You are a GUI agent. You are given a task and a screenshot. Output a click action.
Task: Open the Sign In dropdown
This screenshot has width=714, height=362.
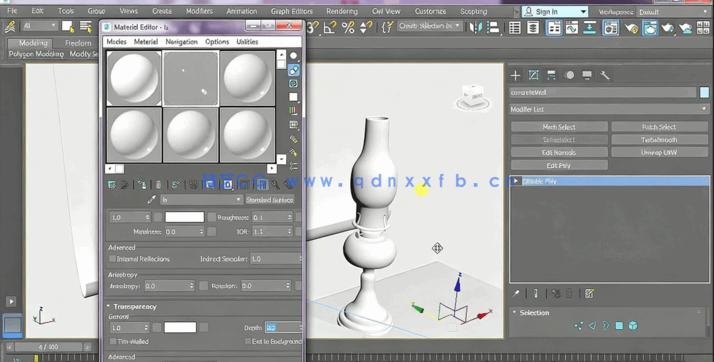tap(555, 12)
